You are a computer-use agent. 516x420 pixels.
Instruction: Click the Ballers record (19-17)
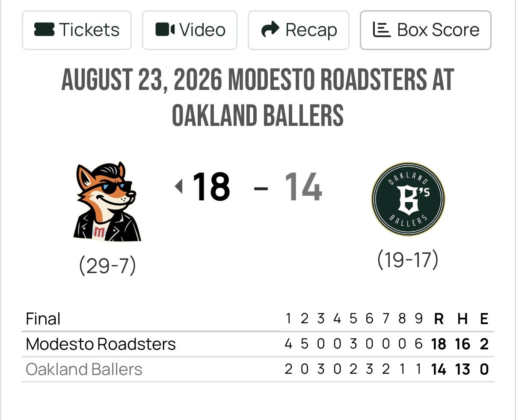point(408,259)
